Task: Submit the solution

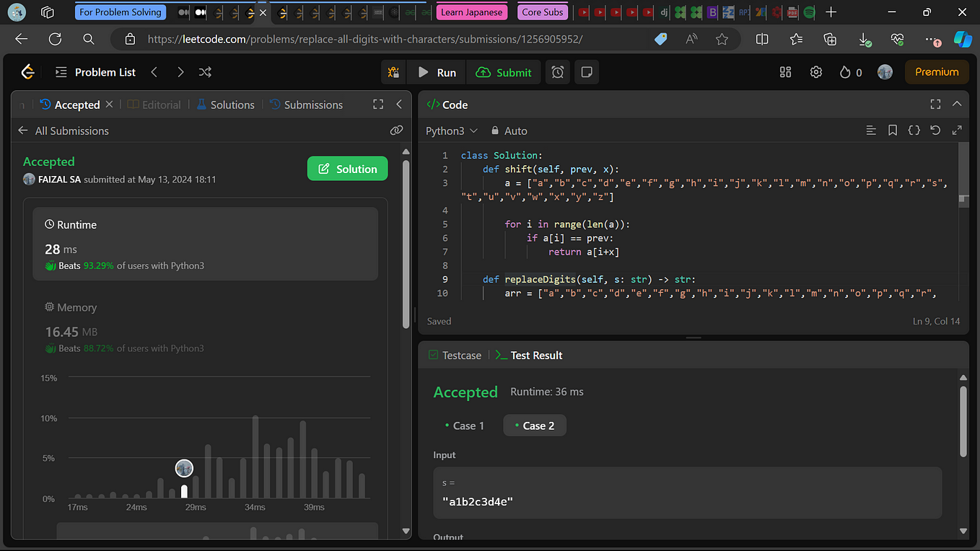Action: pyautogui.click(x=504, y=72)
